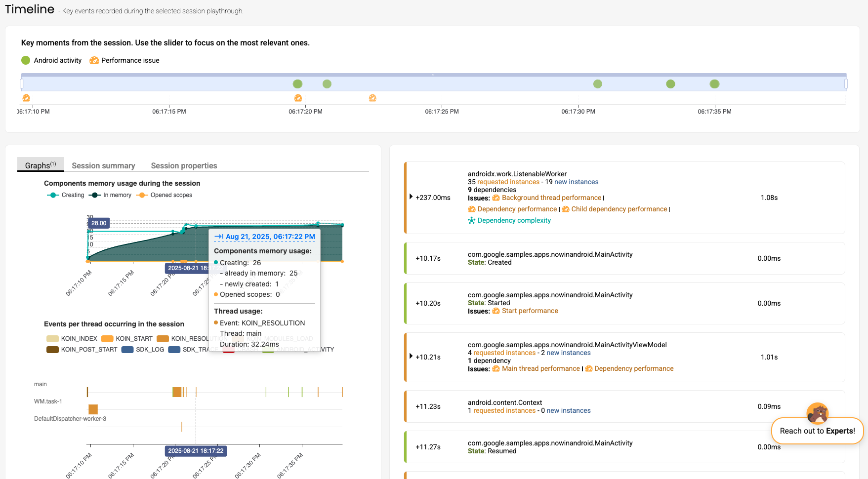Click the last performance issue marker on timeline

(372, 98)
